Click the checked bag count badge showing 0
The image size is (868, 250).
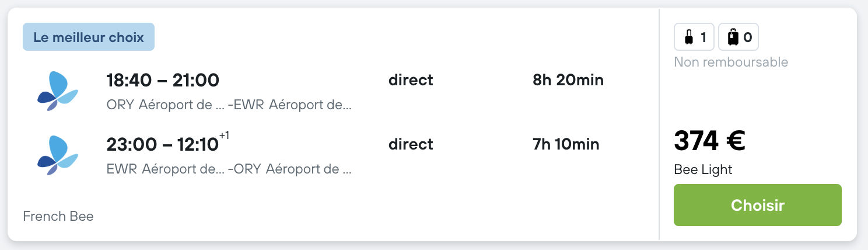tap(738, 37)
